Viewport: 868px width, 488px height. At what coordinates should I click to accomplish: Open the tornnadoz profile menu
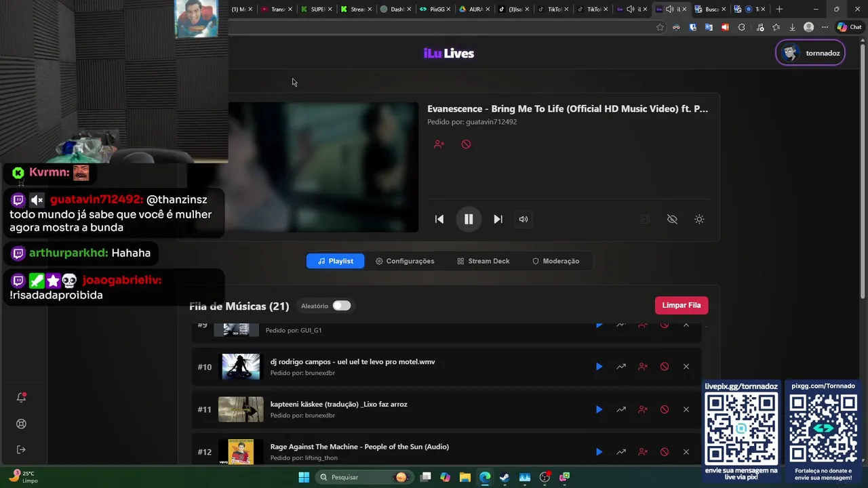[810, 53]
